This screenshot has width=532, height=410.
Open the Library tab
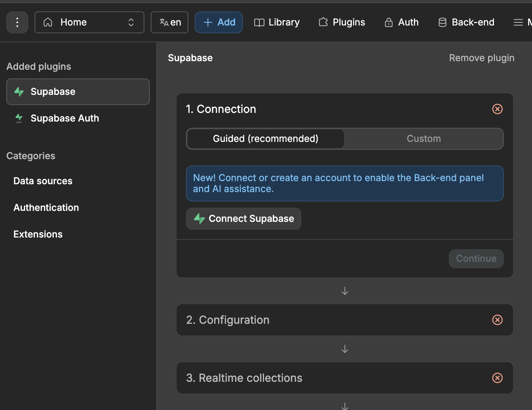tap(277, 22)
